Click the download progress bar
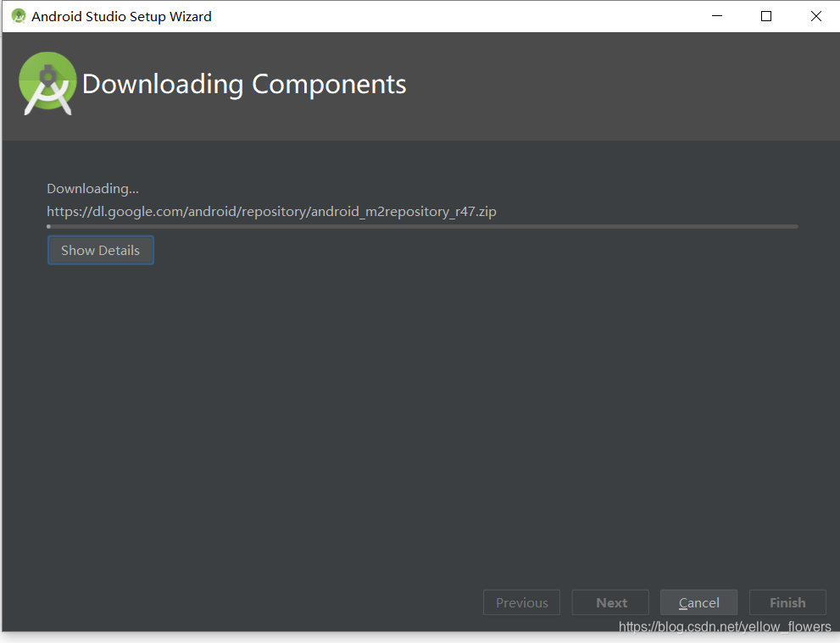840x643 pixels. 422,226
